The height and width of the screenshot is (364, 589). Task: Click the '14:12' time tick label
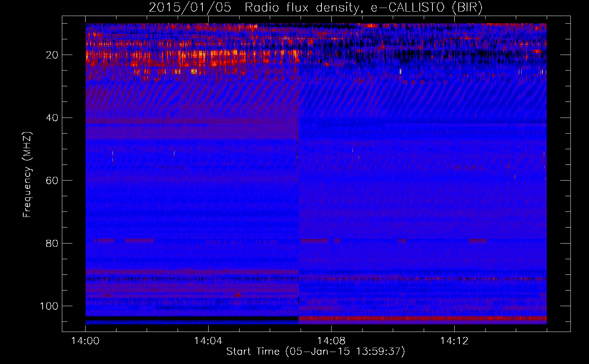[454, 341]
